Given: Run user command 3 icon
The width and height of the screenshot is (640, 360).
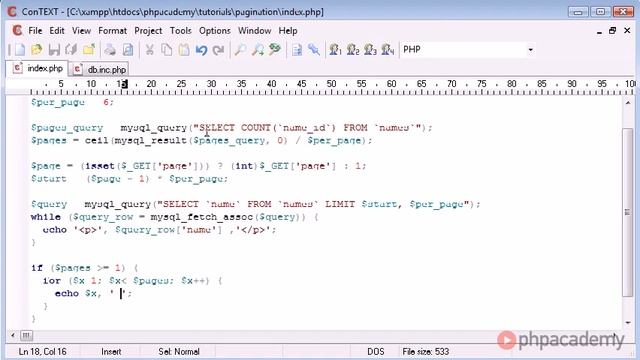Looking at the screenshot, I should tap(370, 50).
